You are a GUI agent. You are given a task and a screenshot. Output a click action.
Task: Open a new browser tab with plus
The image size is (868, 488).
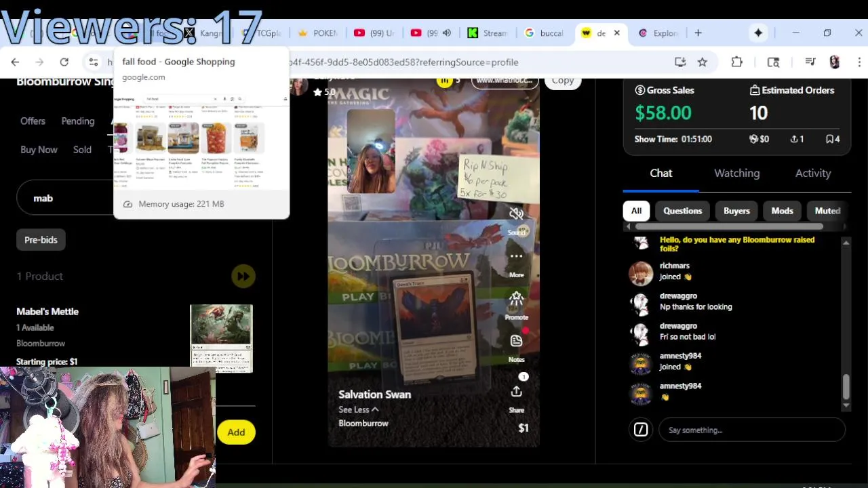698,33
